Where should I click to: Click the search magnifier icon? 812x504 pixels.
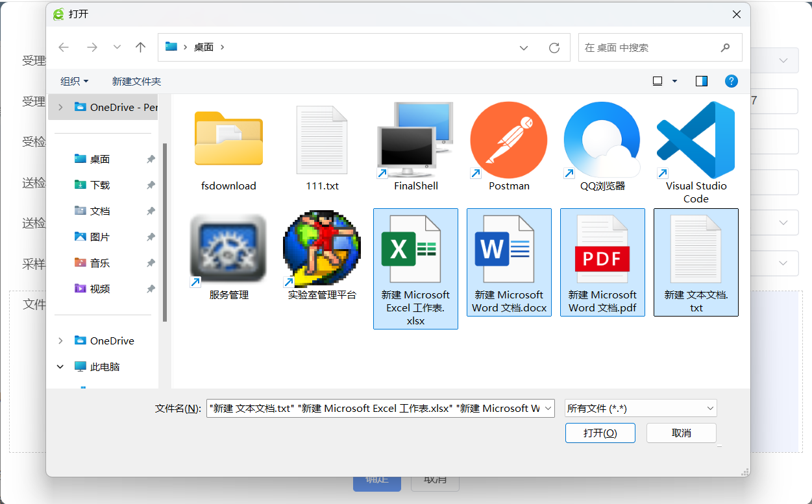[726, 47]
